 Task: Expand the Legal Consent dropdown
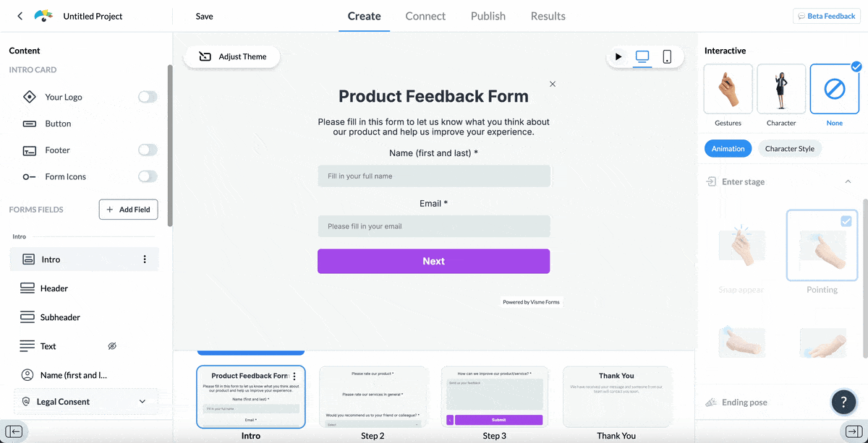[142, 402]
